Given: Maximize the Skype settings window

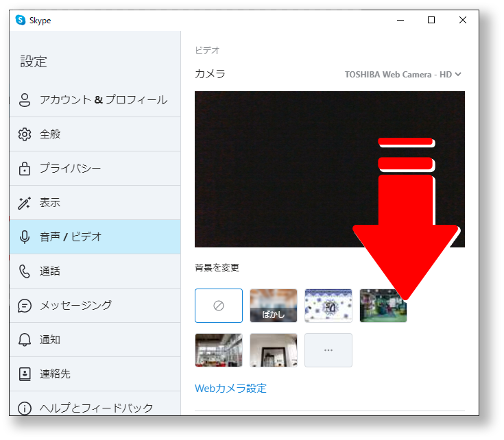Looking at the screenshot, I should [431, 21].
